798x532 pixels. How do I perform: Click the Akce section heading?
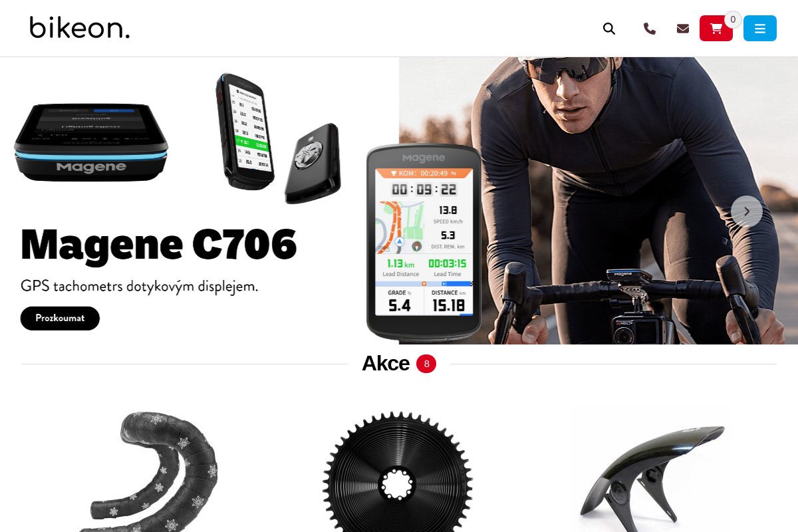click(x=386, y=364)
